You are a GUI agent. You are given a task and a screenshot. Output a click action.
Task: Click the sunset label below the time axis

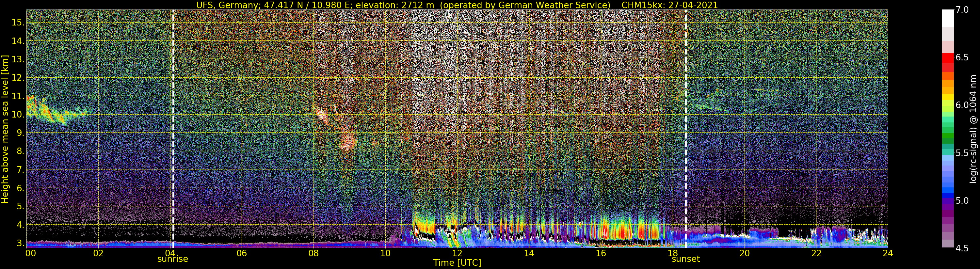coord(685,259)
